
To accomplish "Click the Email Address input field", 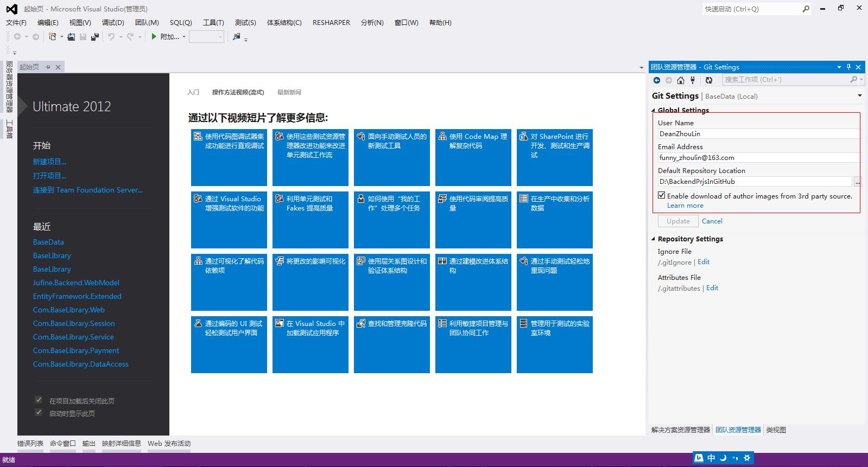I will pyautogui.click(x=759, y=157).
